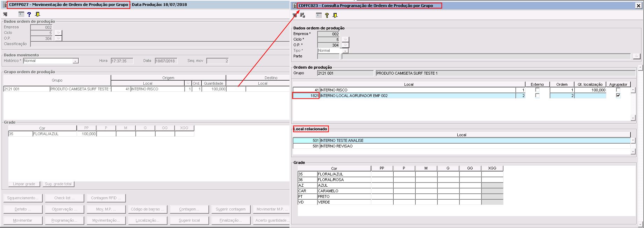
Task: Select the INTERNO REVISAO row
Action: pos(461,146)
